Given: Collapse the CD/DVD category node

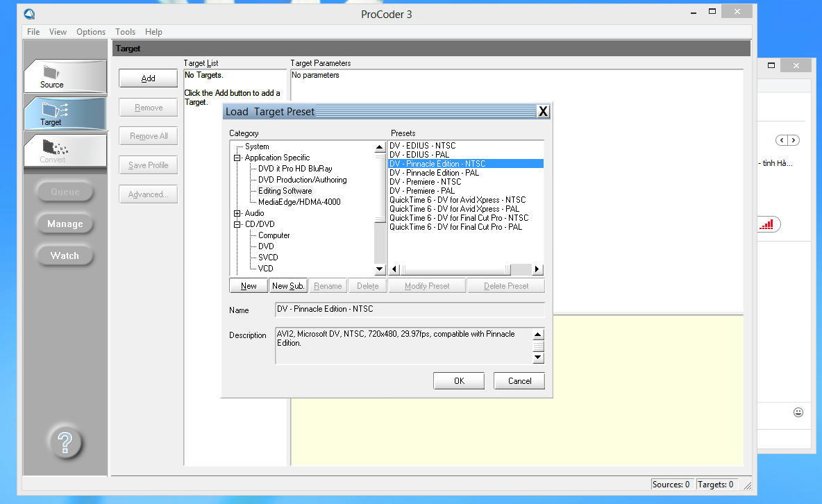Looking at the screenshot, I should [237, 224].
